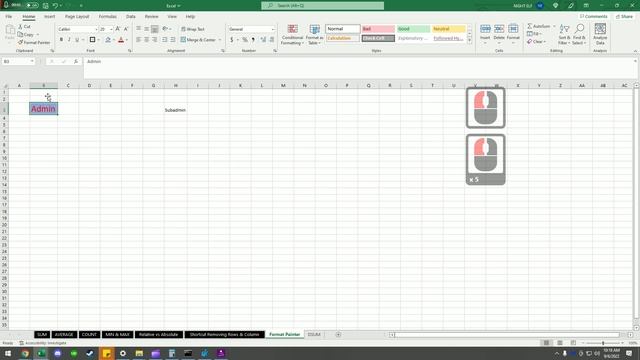Click the Share button
This screenshot has width=640, height=360.
click(624, 17)
